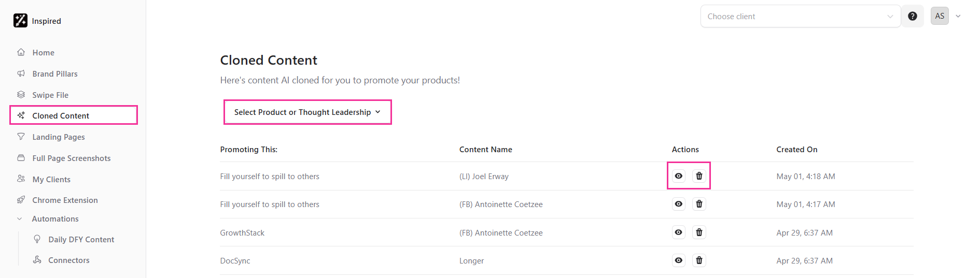
Task: Click the Home house icon
Action: pyautogui.click(x=21, y=52)
